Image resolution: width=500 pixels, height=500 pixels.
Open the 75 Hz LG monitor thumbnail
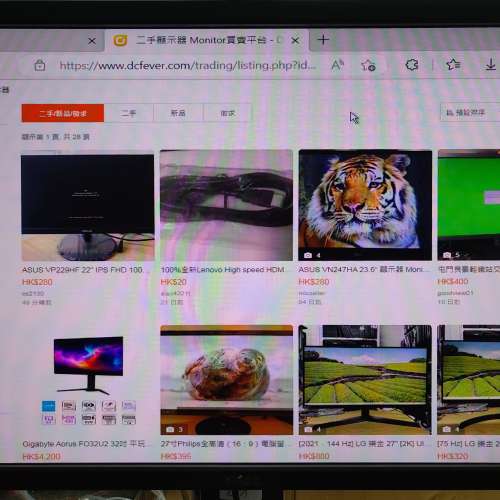click(x=469, y=380)
